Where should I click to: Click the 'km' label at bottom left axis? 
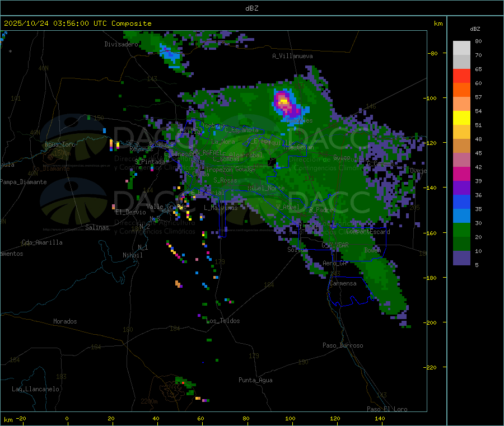[8, 420]
